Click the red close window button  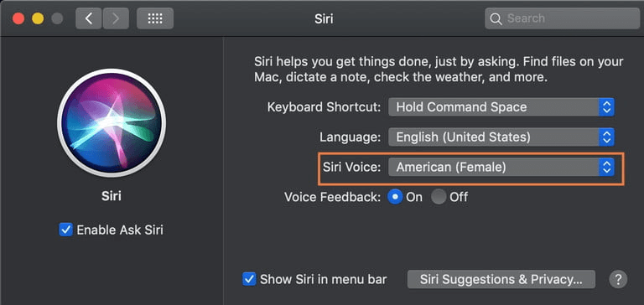click(x=18, y=18)
